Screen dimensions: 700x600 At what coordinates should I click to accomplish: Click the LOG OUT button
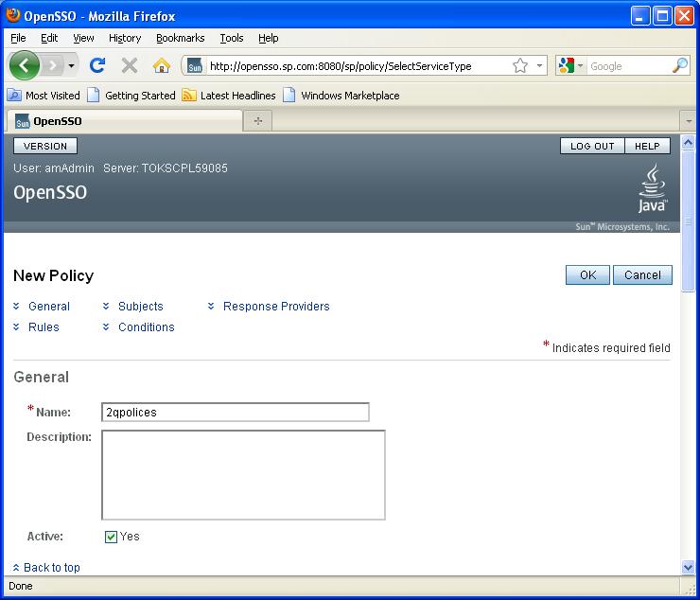pos(592,146)
